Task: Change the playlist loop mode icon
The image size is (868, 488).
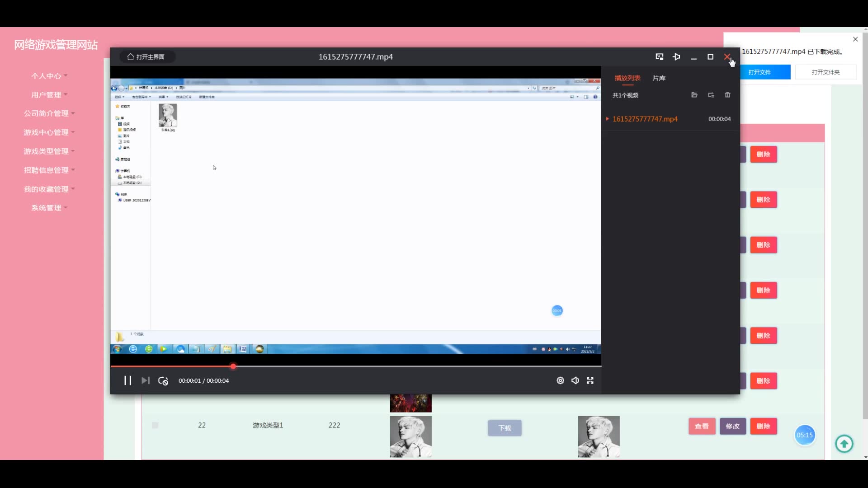Action: coord(711,95)
